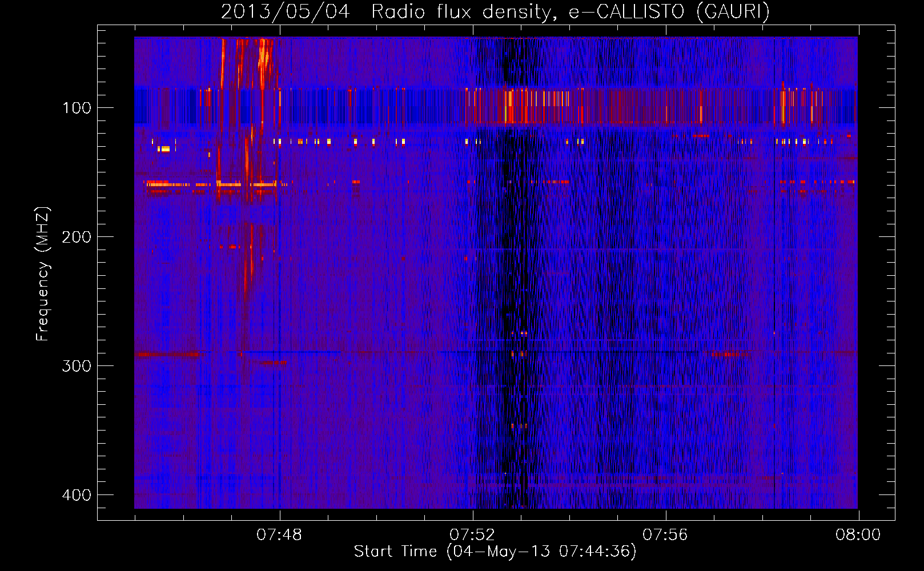Click the plot title '2013/05/04 Radio flux density'
Viewport: 924px width, 571px height.
(x=495, y=11)
